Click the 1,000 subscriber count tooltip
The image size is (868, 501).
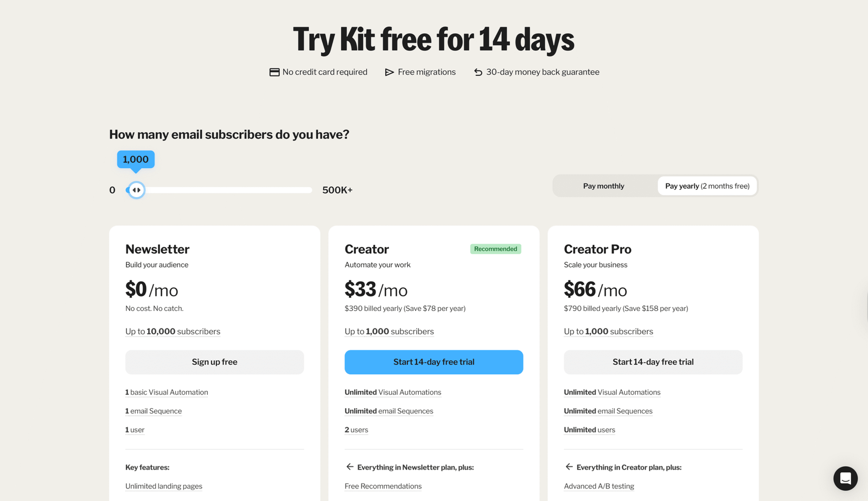[x=136, y=160]
